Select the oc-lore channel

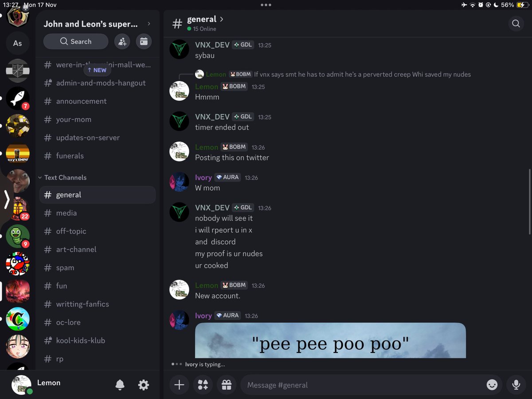tap(98, 322)
